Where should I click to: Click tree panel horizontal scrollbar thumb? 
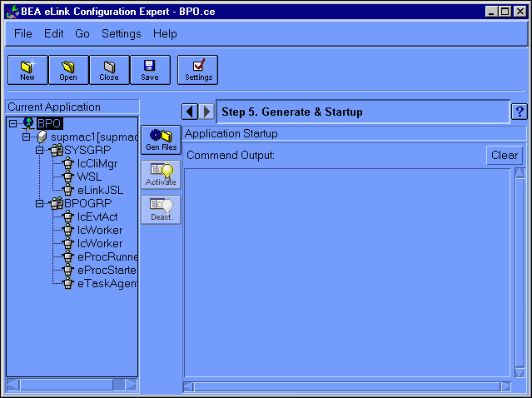pyautogui.click(x=67, y=385)
